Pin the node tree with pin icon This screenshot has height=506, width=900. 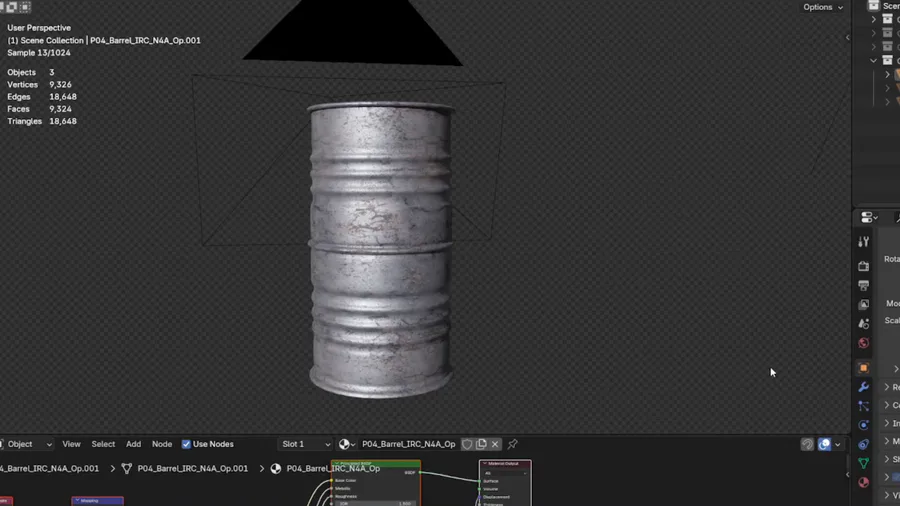pyautogui.click(x=513, y=444)
